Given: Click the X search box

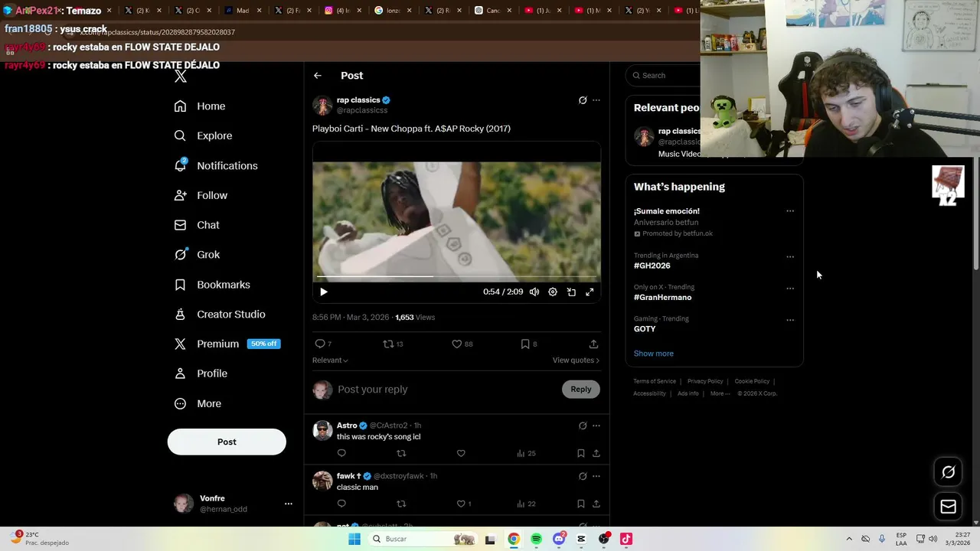Looking at the screenshot, I should point(663,75).
